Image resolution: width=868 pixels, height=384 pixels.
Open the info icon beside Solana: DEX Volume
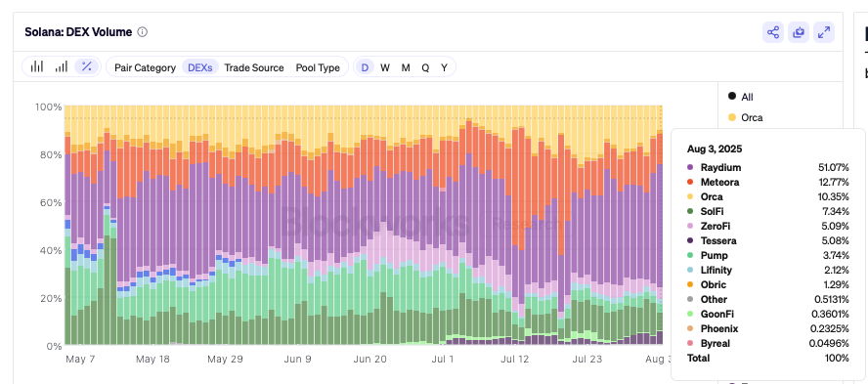(x=143, y=32)
